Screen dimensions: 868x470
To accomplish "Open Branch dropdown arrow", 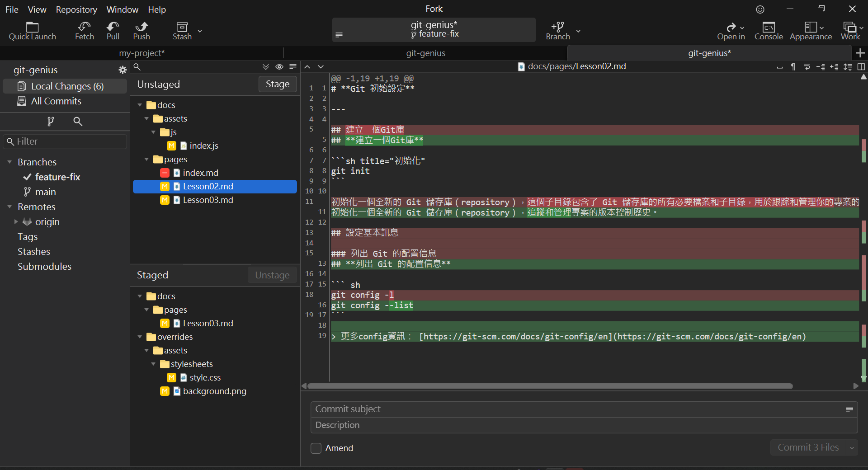I will pos(578,31).
